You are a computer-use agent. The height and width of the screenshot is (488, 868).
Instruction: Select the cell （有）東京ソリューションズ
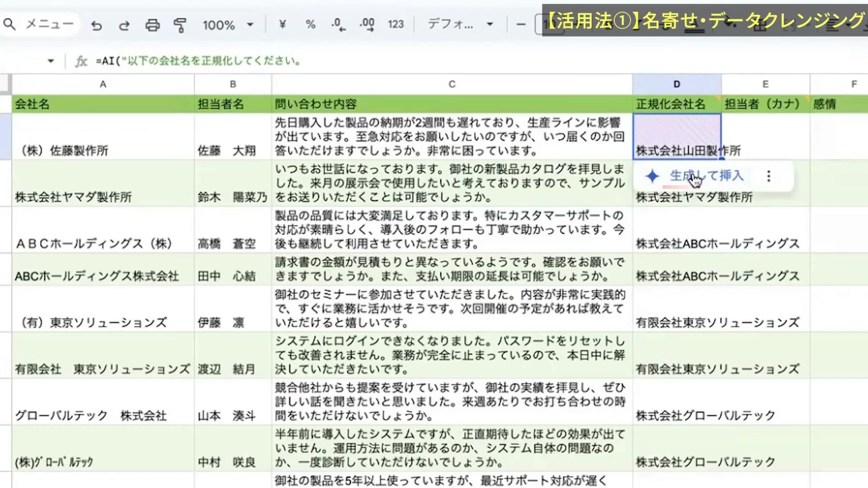tap(103, 309)
